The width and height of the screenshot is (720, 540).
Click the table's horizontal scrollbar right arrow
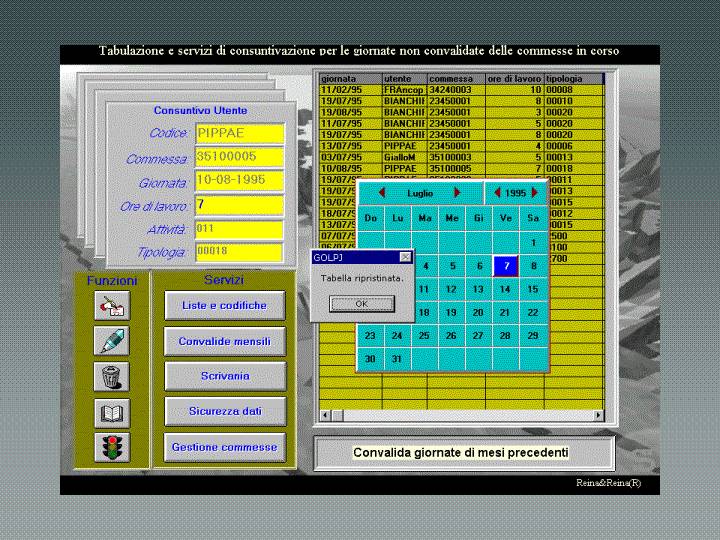[x=599, y=415]
